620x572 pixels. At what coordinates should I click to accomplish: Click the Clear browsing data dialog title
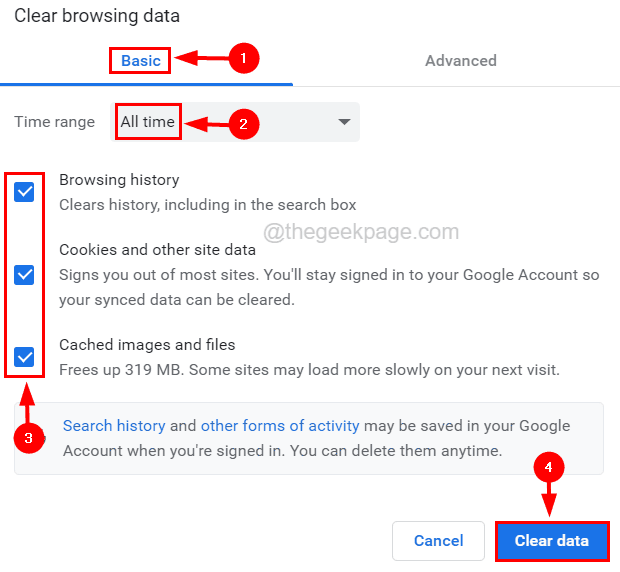click(x=97, y=16)
